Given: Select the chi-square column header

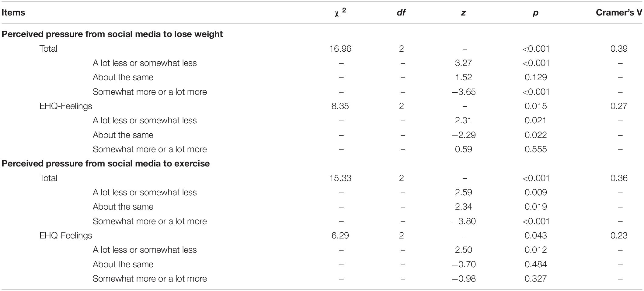Looking at the screenshot, I should pos(340,12).
